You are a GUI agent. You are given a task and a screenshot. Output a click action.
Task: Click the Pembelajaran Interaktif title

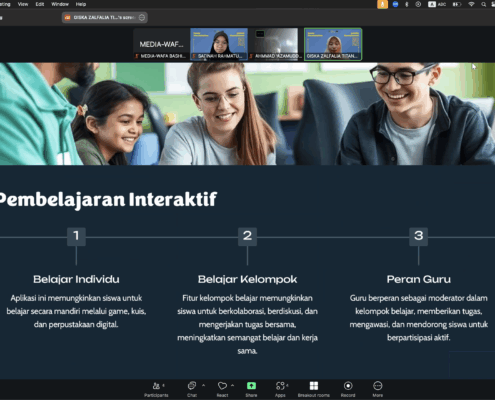coord(108,199)
